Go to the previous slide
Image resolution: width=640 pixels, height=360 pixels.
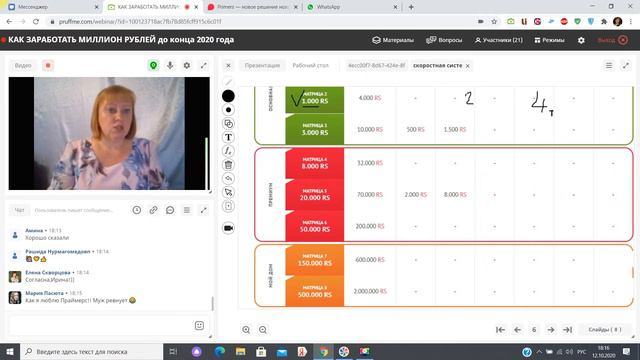click(517, 329)
